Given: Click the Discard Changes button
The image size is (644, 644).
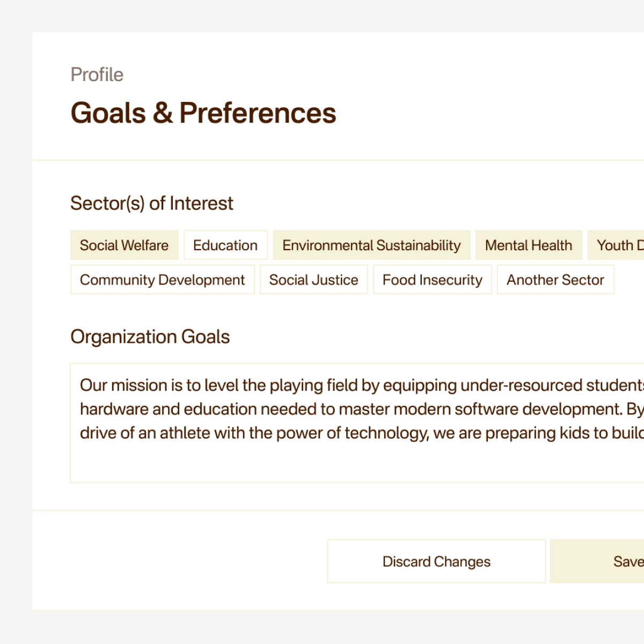Looking at the screenshot, I should coord(436,561).
